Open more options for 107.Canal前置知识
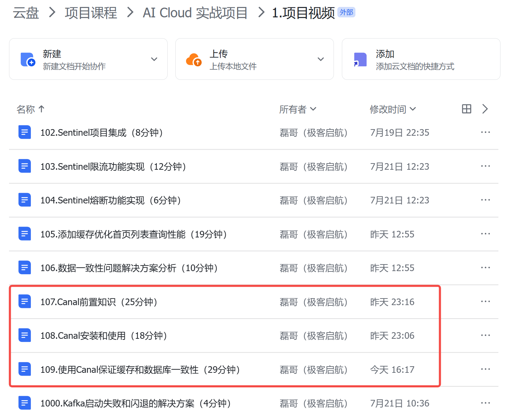This screenshot has height=420, width=505. click(486, 302)
